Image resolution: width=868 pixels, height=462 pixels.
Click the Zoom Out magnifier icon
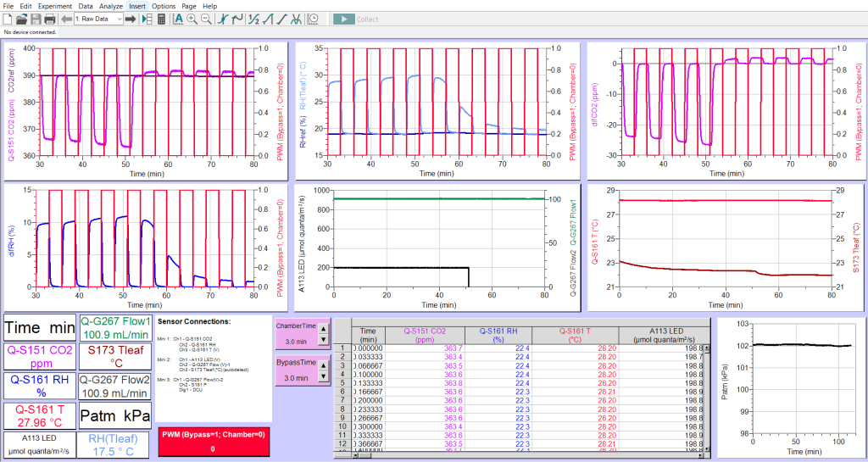206,19
